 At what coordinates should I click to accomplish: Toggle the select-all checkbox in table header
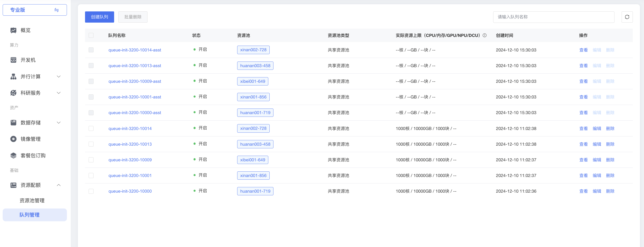(91, 35)
